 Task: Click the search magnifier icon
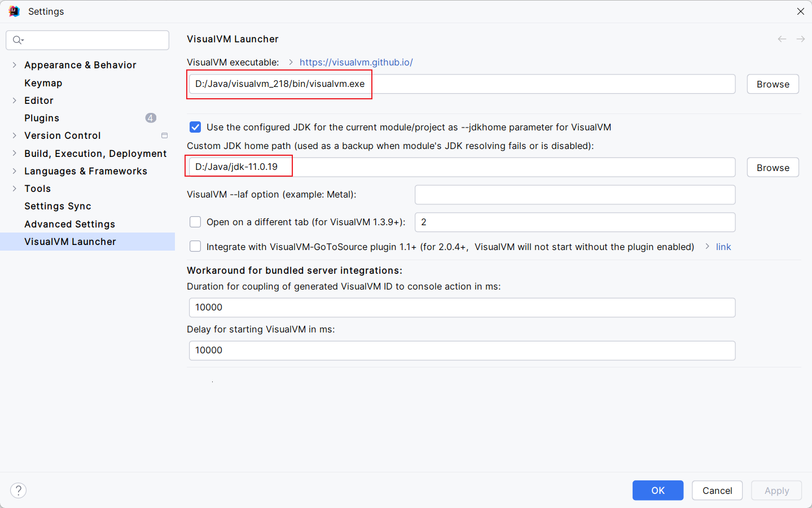pos(17,40)
